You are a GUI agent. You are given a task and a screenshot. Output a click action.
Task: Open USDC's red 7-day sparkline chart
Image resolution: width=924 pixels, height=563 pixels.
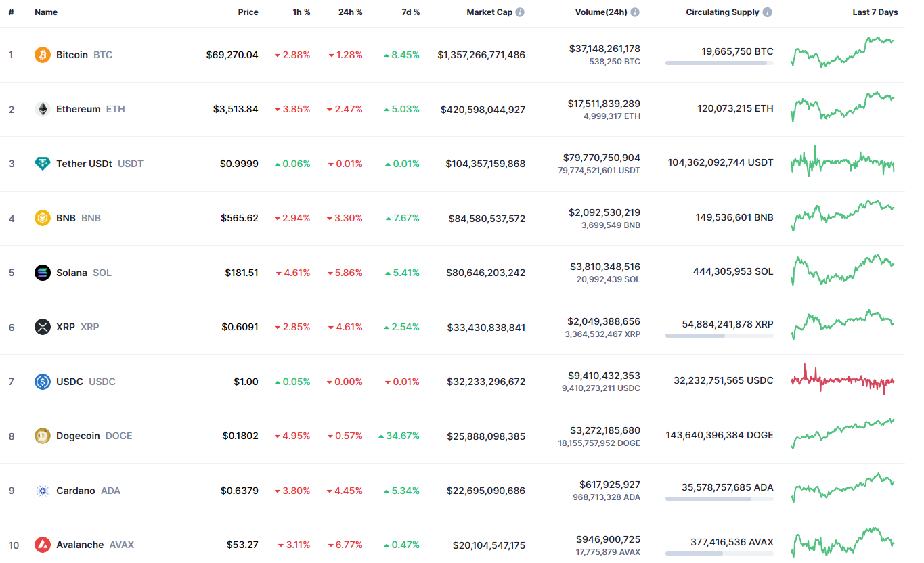(843, 382)
